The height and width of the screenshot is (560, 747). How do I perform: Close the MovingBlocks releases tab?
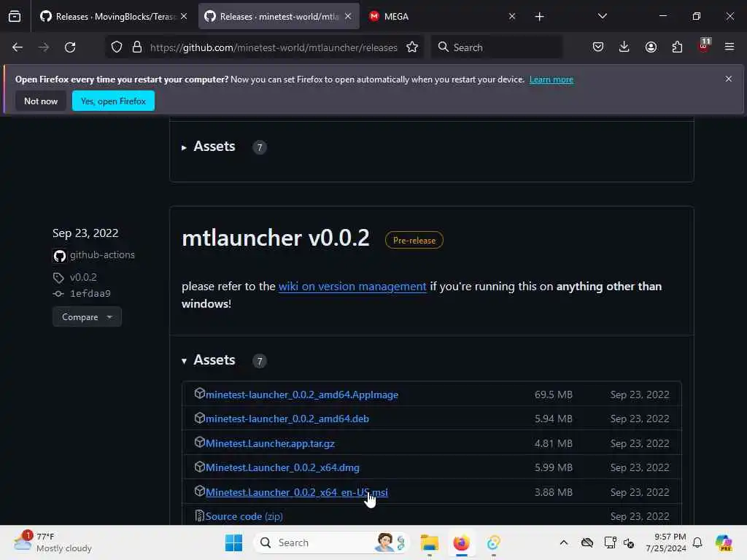184,16
